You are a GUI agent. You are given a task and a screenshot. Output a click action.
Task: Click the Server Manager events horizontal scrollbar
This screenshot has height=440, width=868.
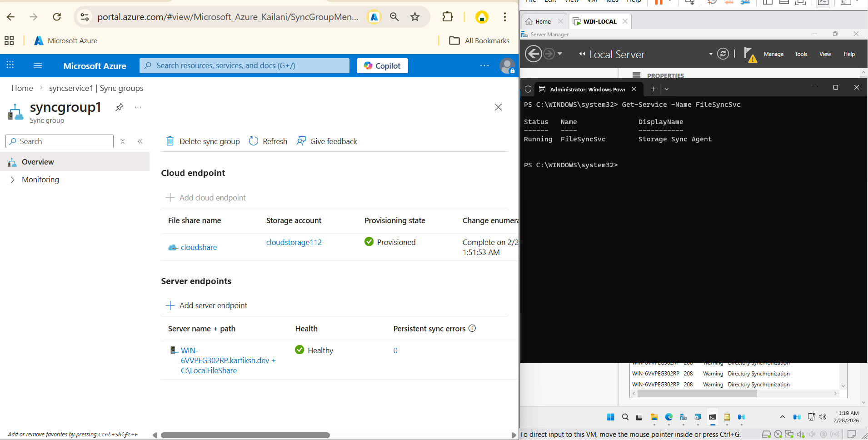point(697,394)
